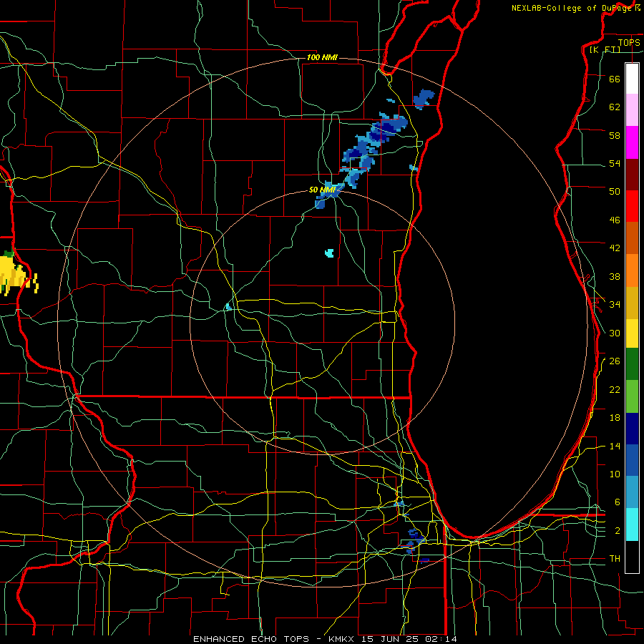Click the 50 NMI range ring label
Screen dimensions: 644x644
click(x=321, y=190)
